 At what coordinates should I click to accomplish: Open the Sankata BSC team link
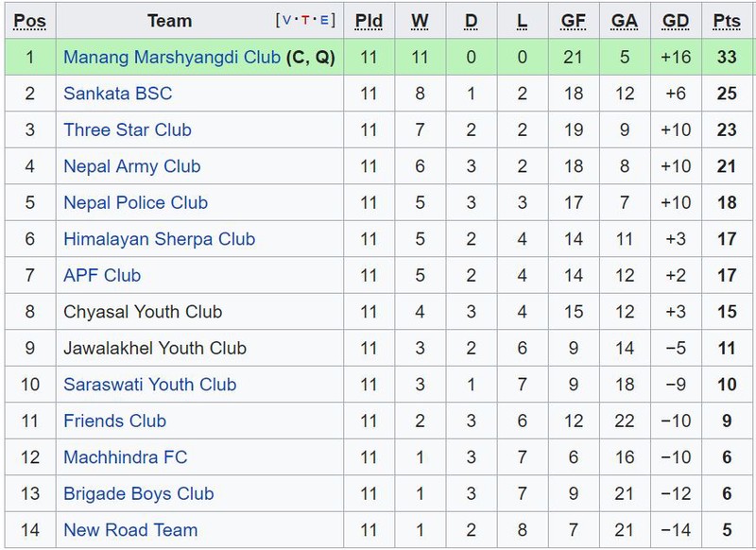pyautogui.click(x=117, y=94)
